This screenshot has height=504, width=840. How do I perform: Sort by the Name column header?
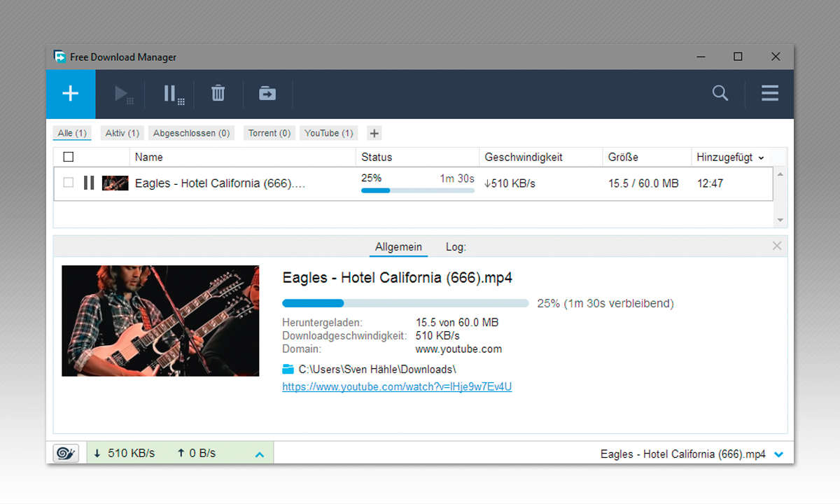[x=243, y=157]
